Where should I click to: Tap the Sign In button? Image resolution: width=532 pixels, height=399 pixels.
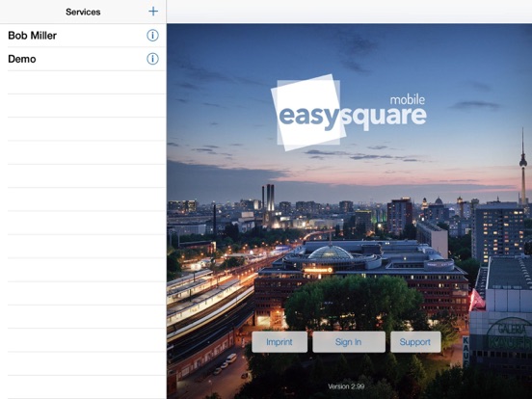[x=349, y=342]
